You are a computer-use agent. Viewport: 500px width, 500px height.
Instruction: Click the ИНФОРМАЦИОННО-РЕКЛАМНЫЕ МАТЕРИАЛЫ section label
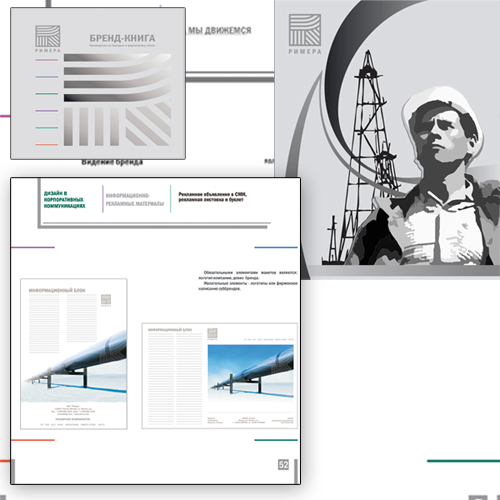click(x=135, y=199)
